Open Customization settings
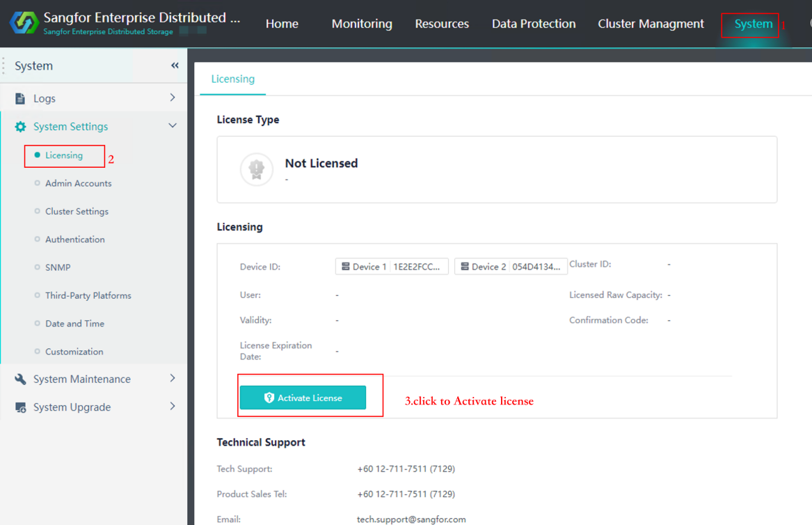Viewport: 812px width, 525px height. (x=74, y=352)
